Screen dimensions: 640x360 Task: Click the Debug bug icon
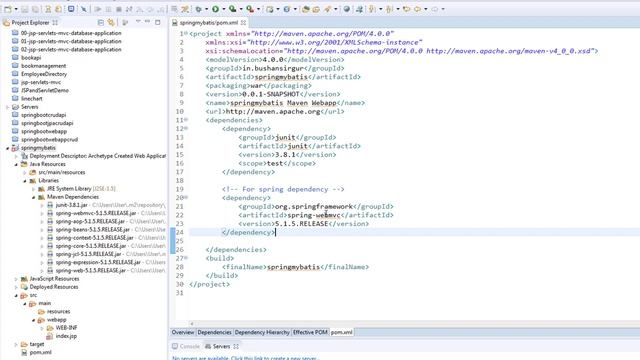[x=198, y=9]
